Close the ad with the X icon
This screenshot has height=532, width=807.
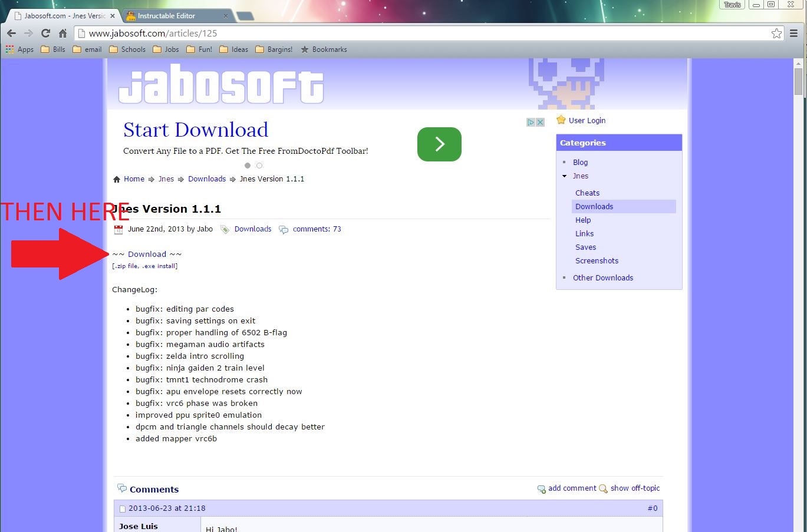tap(540, 122)
